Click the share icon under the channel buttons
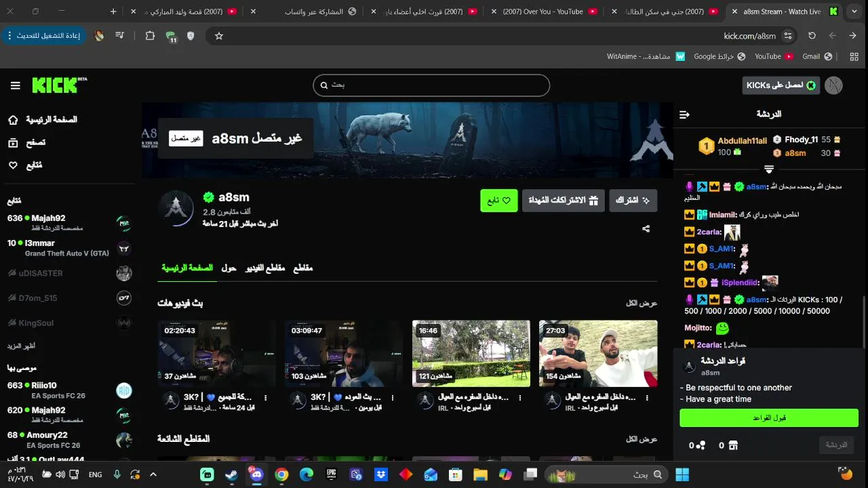Viewport: 868px width, 488px height. (646, 229)
